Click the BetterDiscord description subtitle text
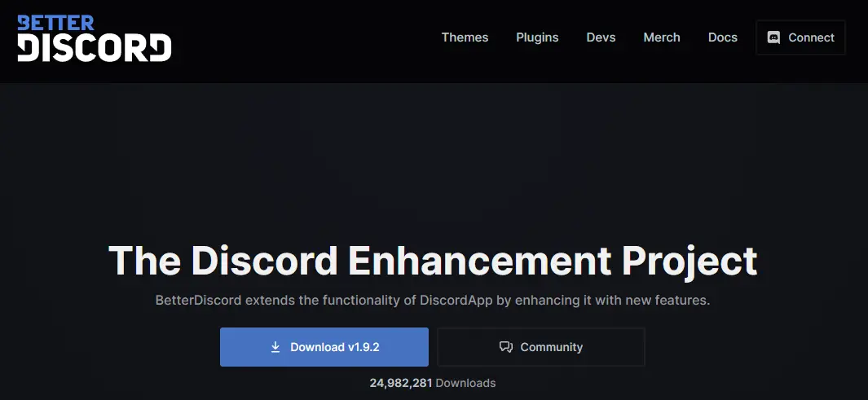The image size is (868, 400). [x=432, y=301]
